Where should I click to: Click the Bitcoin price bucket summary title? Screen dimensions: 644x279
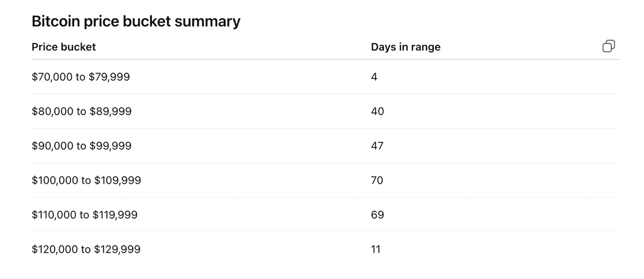point(136,22)
